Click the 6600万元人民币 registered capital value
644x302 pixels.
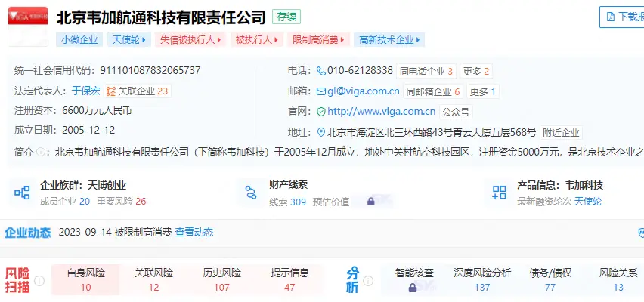(x=97, y=111)
